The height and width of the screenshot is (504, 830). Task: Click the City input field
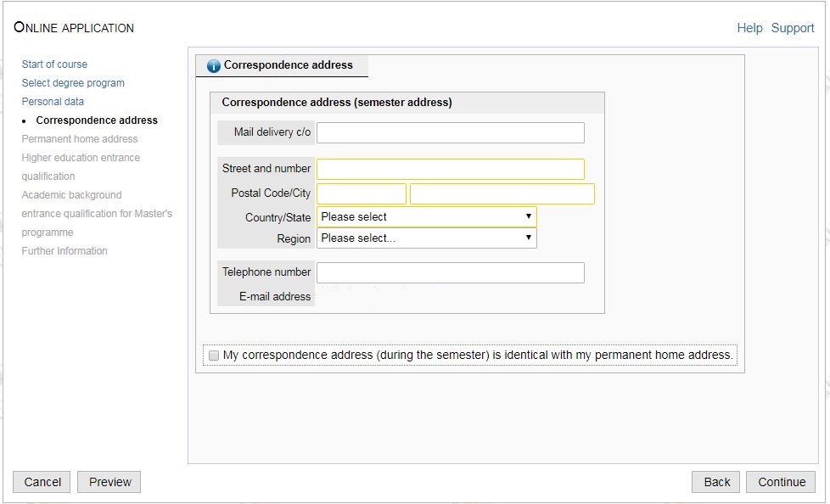[502, 194]
